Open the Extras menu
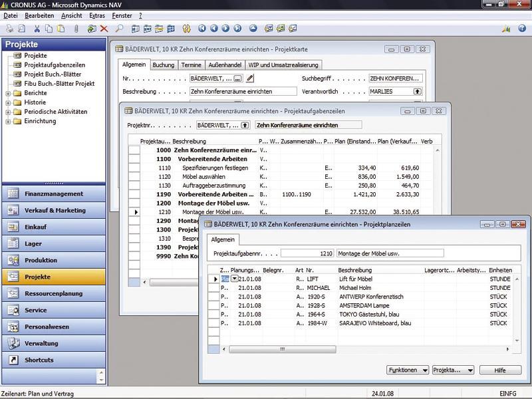The image size is (532, 399). [x=97, y=15]
